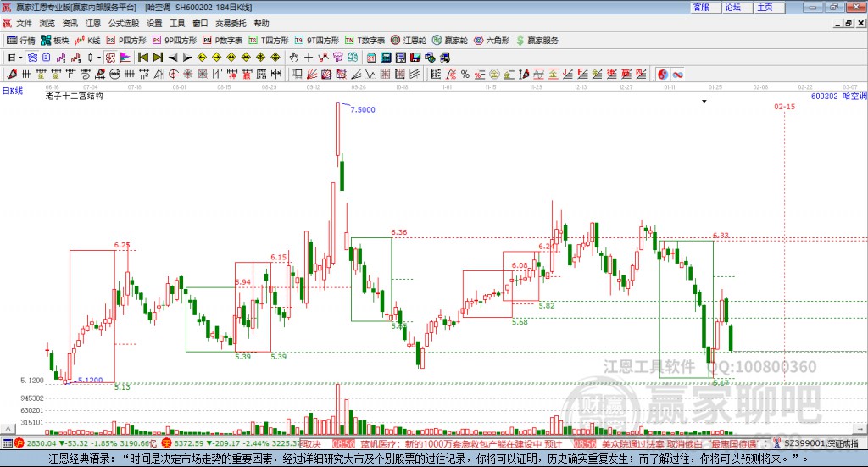
Task: Click the Shenzhen index 8372.59 status entry
Action: pyautogui.click(x=231, y=444)
